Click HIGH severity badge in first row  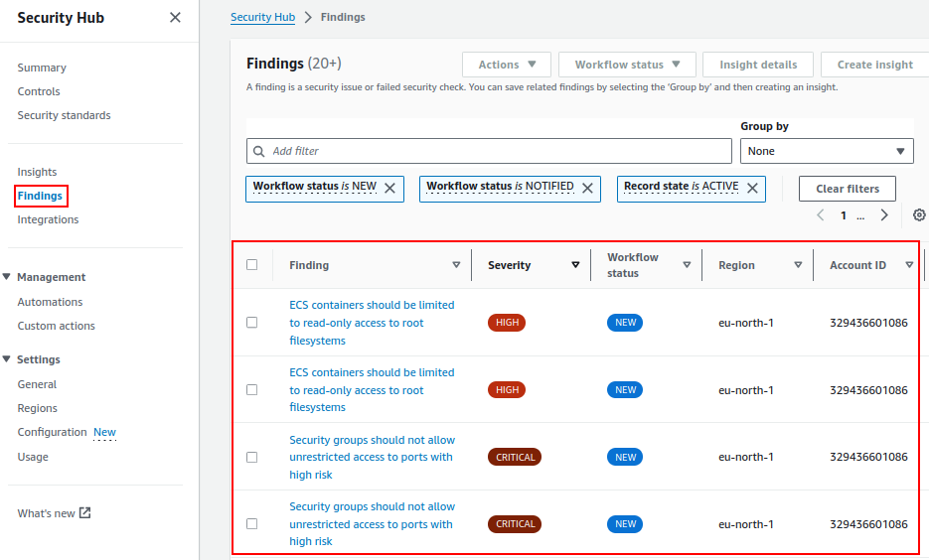[x=507, y=323]
